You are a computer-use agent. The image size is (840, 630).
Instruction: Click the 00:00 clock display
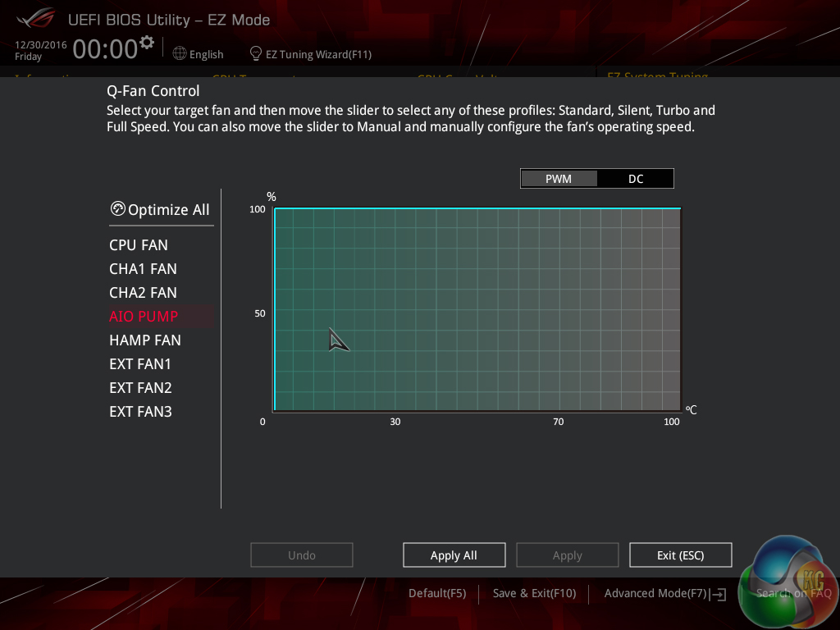[106, 49]
